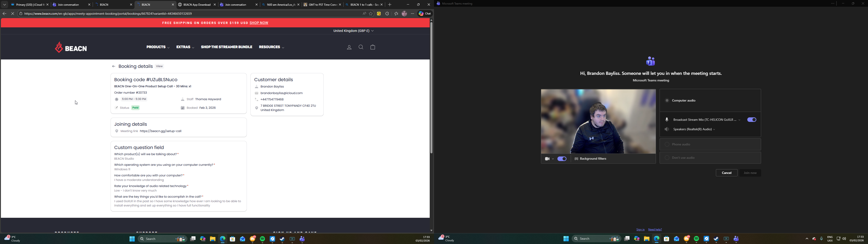Click the browser extensions puzzle icon
The height and width of the screenshot is (244, 868).
tap(387, 14)
